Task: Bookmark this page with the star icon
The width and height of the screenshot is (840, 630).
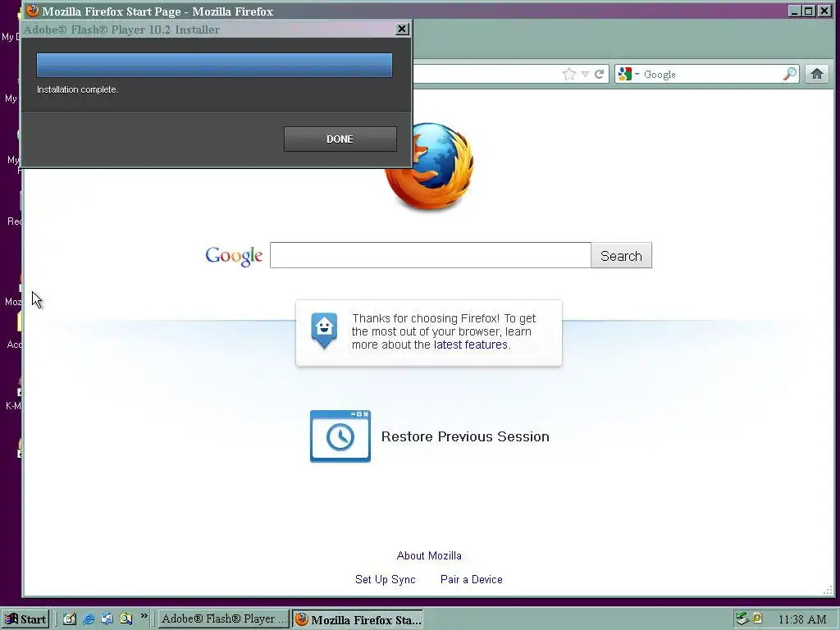Action: coord(569,74)
